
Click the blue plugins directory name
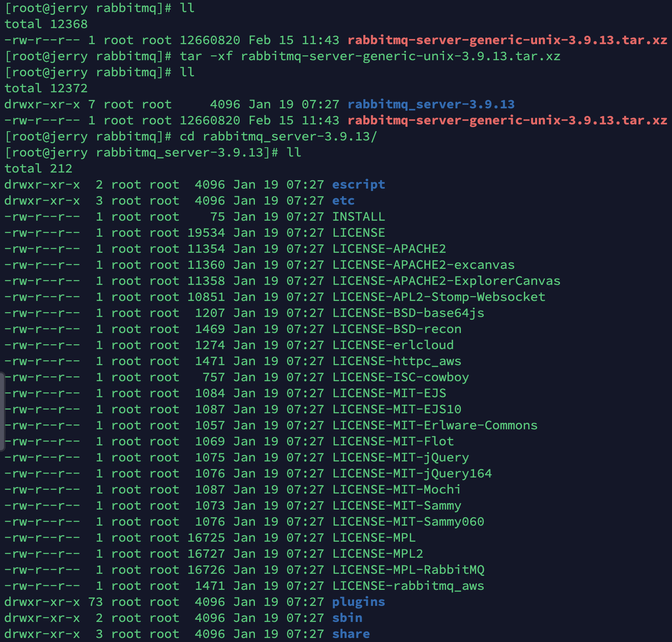358,602
